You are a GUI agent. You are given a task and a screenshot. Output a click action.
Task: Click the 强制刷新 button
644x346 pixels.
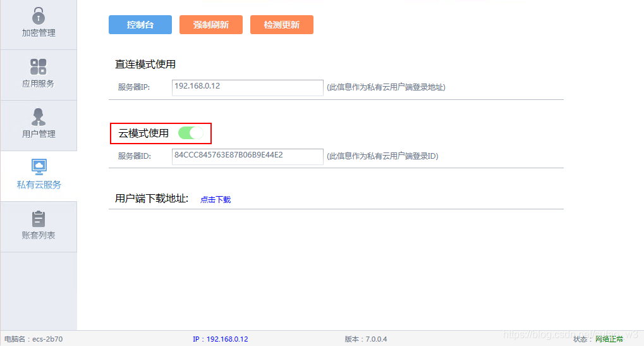coord(211,25)
